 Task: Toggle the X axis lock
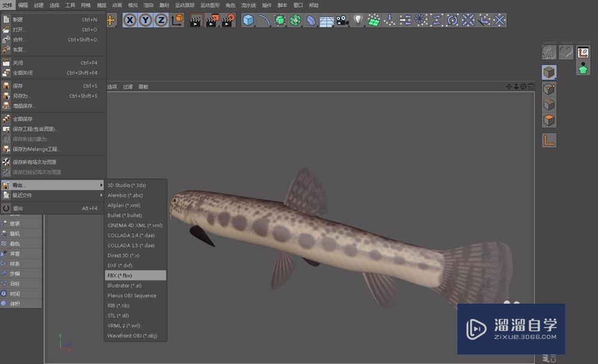[x=130, y=20]
